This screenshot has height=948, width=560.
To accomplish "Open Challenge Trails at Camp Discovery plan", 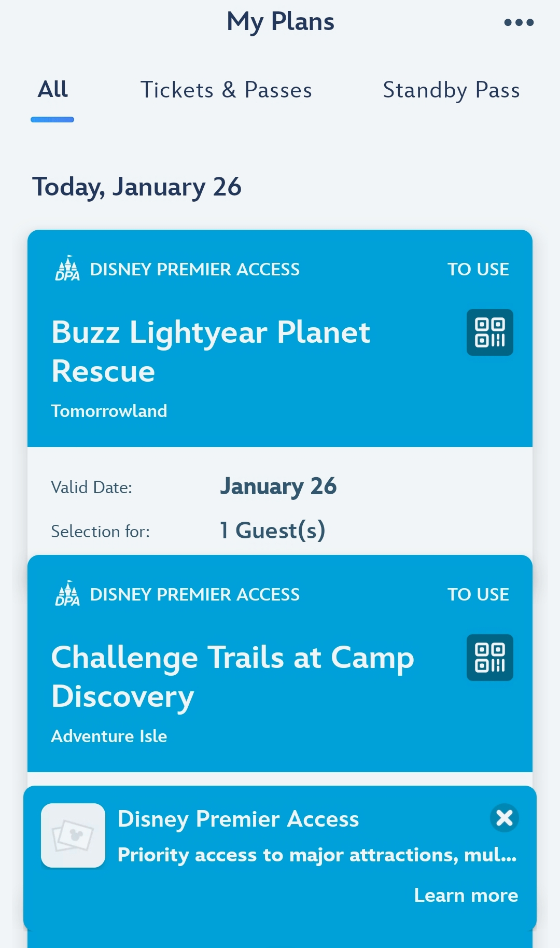I will (232, 676).
